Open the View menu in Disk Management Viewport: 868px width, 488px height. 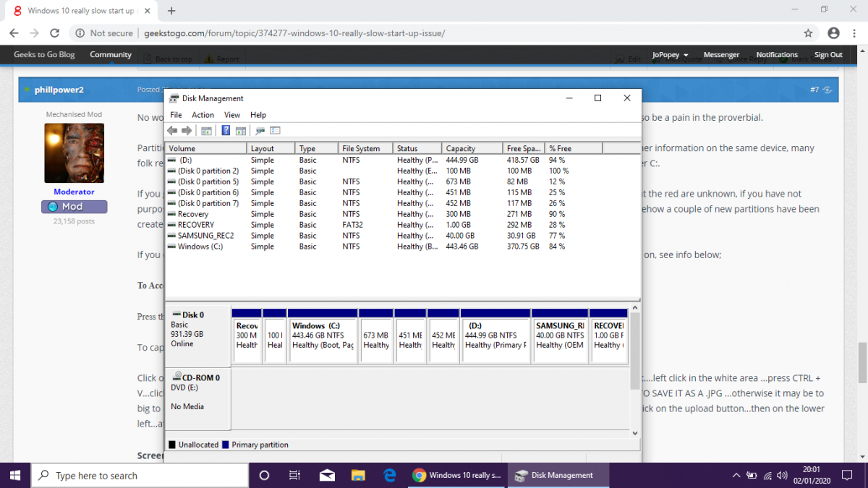[x=232, y=115]
